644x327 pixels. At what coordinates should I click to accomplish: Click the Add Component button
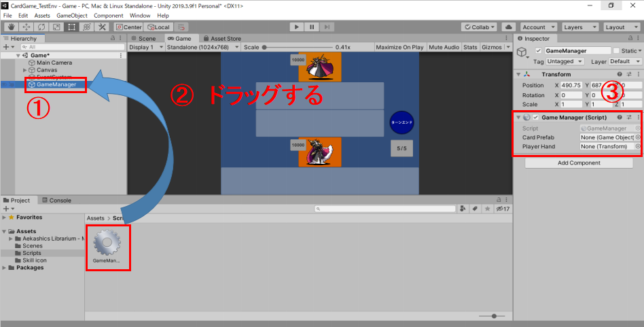(x=579, y=162)
